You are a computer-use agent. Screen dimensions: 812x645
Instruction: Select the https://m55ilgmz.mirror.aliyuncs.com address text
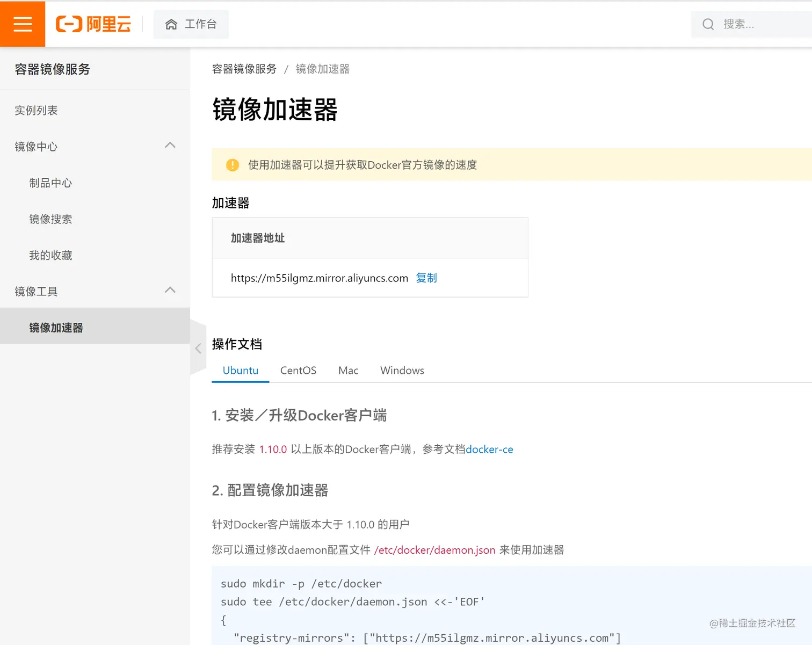coord(320,278)
